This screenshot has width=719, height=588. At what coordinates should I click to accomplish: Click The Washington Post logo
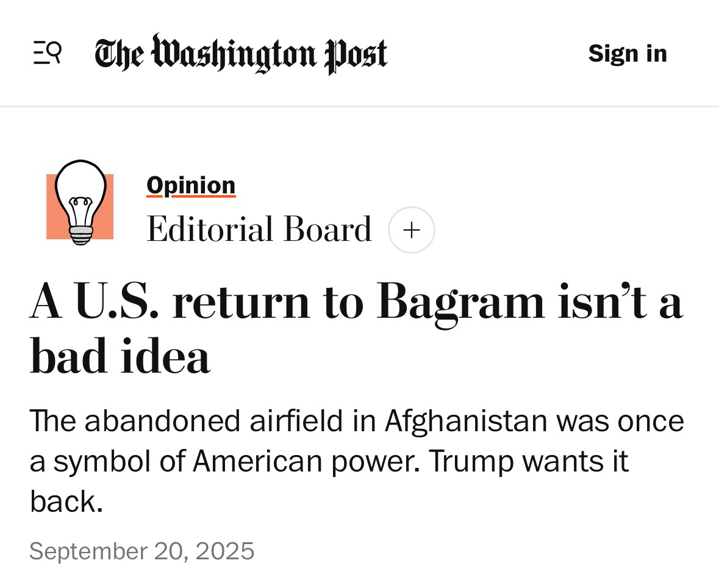(x=240, y=54)
